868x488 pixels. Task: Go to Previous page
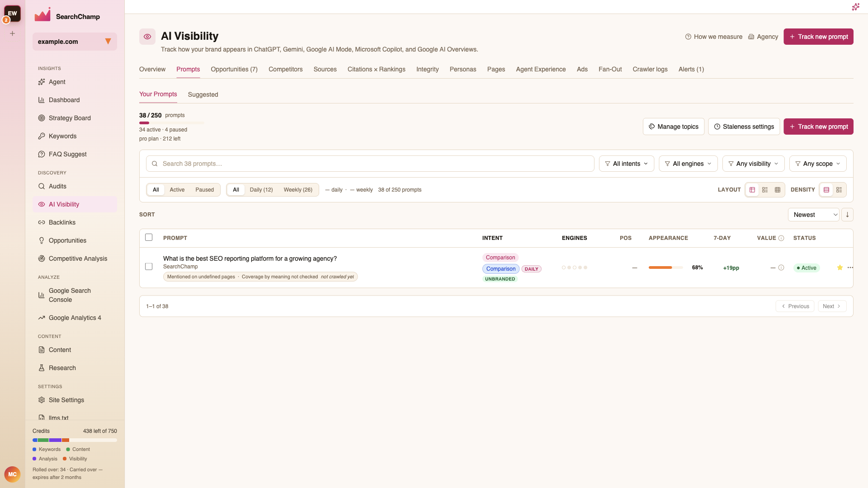795,306
